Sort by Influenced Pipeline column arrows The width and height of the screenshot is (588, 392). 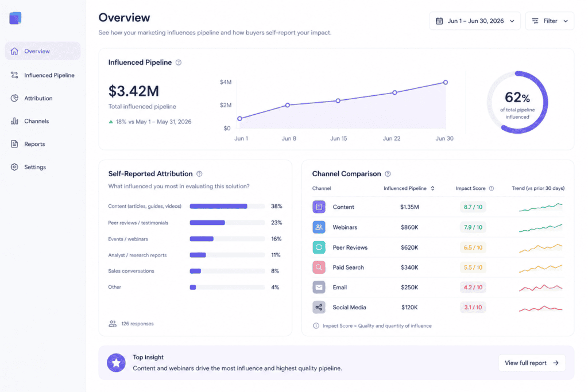click(x=432, y=188)
